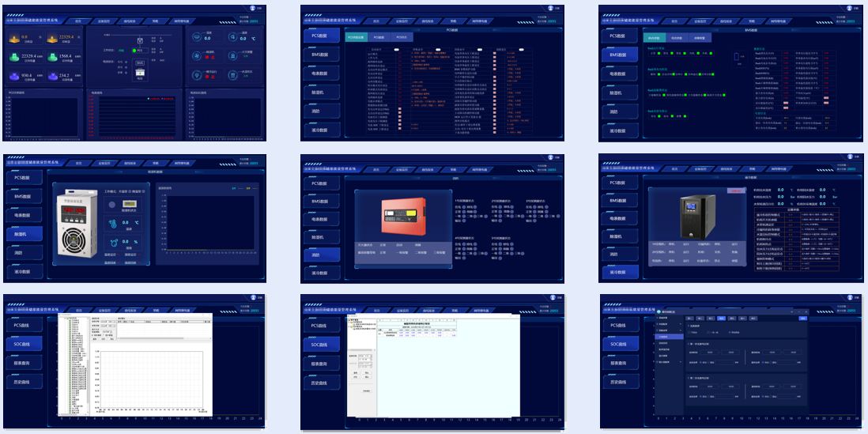Click the vertical scrollbar in the curve window tree

pos(88,364)
